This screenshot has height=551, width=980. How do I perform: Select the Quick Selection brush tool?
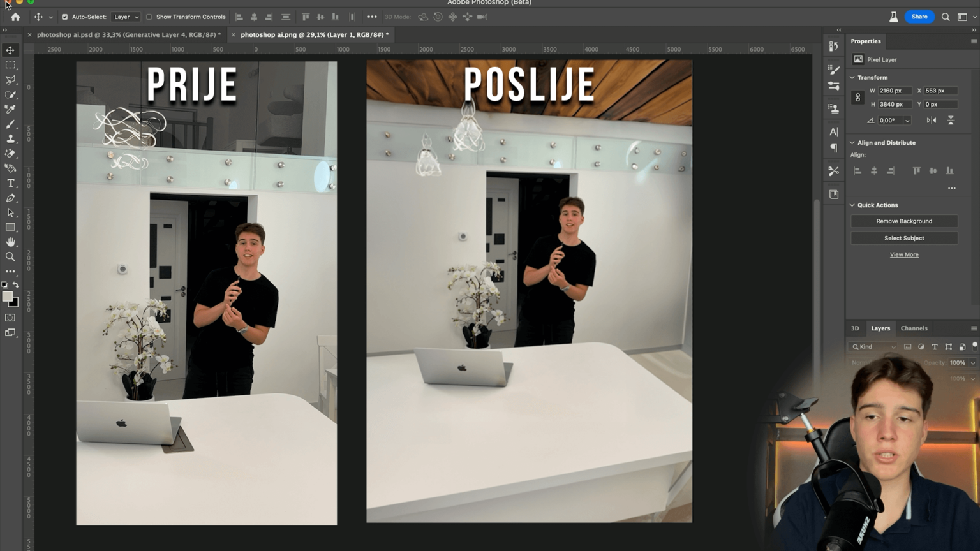(x=10, y=94)
